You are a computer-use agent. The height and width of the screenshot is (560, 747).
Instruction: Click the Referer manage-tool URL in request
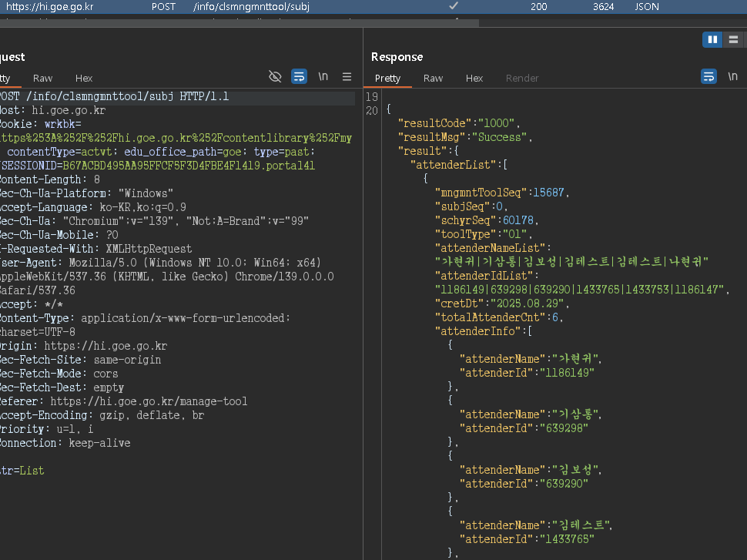(x=149, y=401)
